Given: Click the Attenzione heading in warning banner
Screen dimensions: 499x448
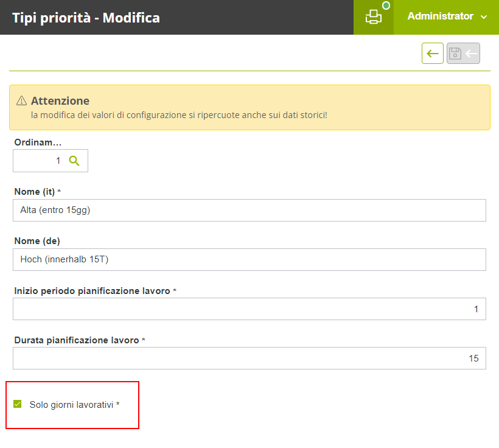Looking at the screenshot, I should coord(60,101).
